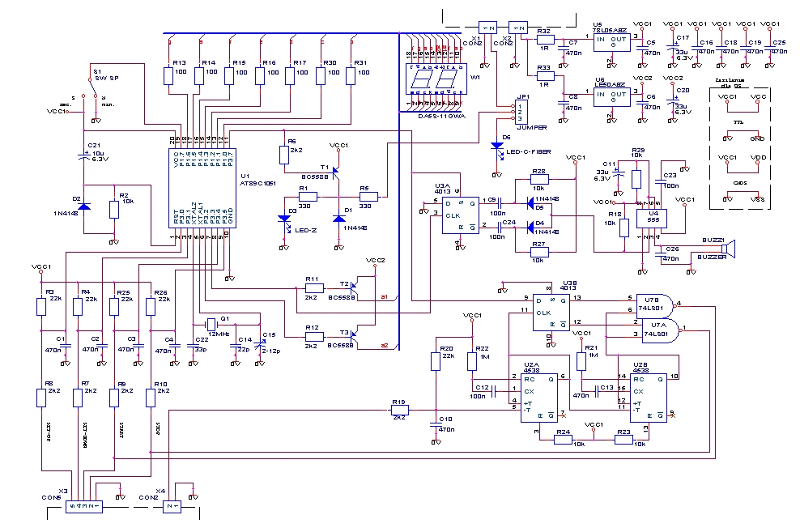The width and height of the screenshot is (800, 532).
Task: Click the U1 microcontroller chip body
Action: tap(202, 189)
